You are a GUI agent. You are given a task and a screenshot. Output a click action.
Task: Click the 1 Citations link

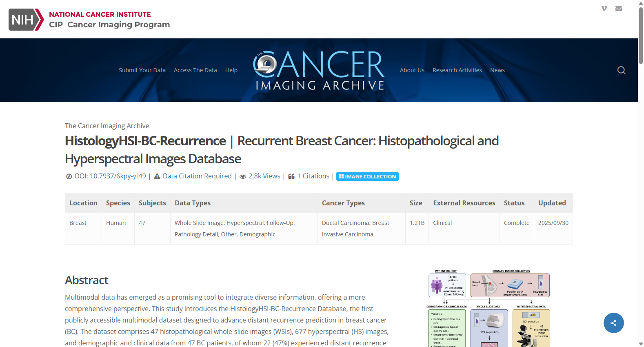tap(313, 176)
